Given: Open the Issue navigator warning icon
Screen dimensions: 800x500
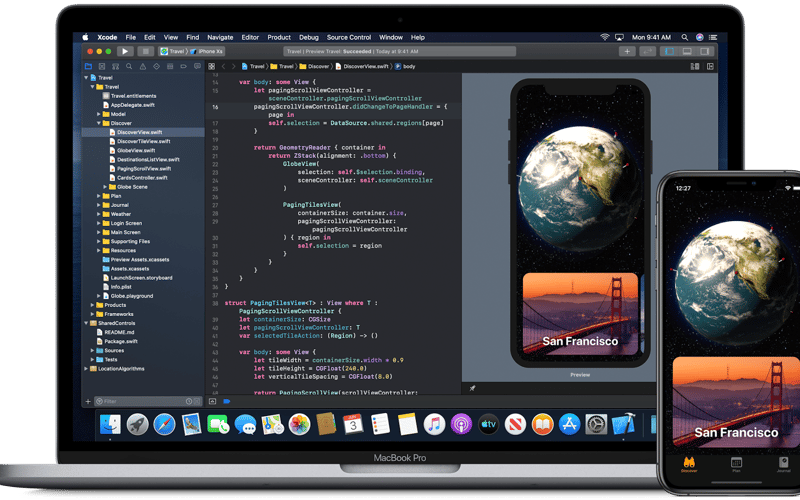Looking at the screenshot, I should [x=143, y=66].
